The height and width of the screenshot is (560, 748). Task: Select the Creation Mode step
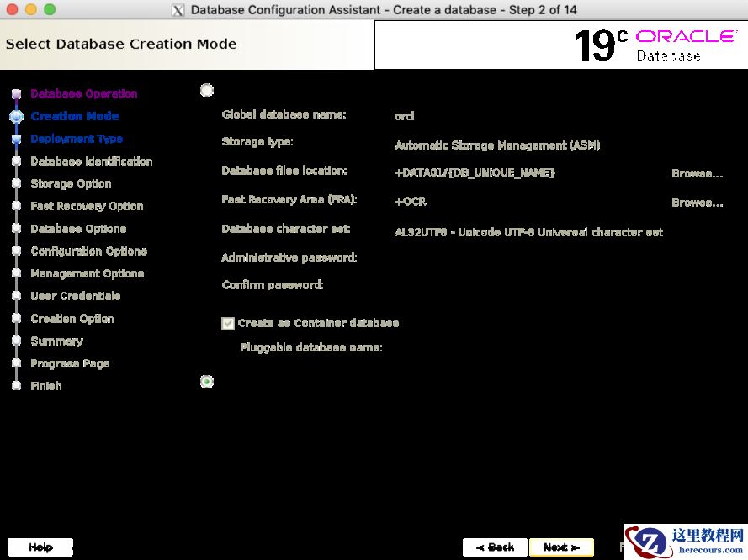[x=74, y=116]
